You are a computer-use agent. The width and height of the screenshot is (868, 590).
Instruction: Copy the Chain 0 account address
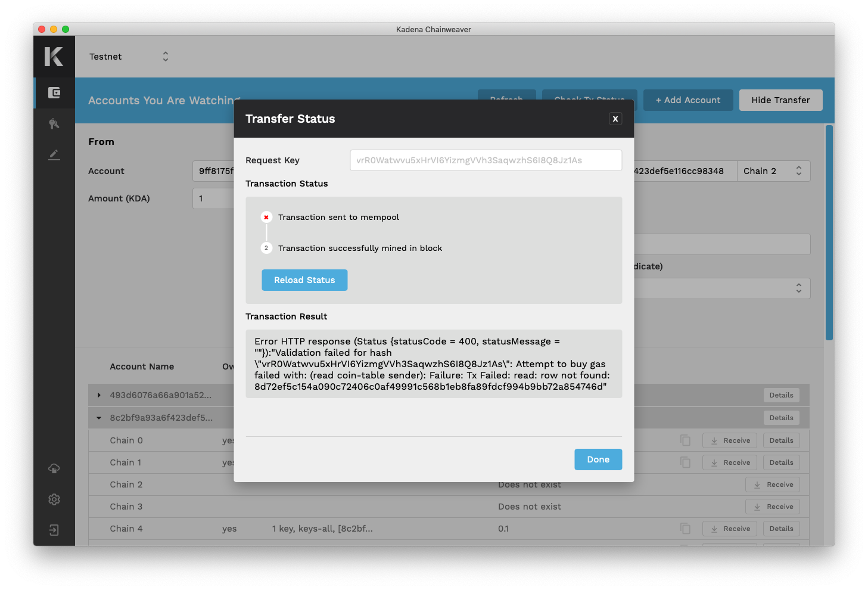[685, 440]
